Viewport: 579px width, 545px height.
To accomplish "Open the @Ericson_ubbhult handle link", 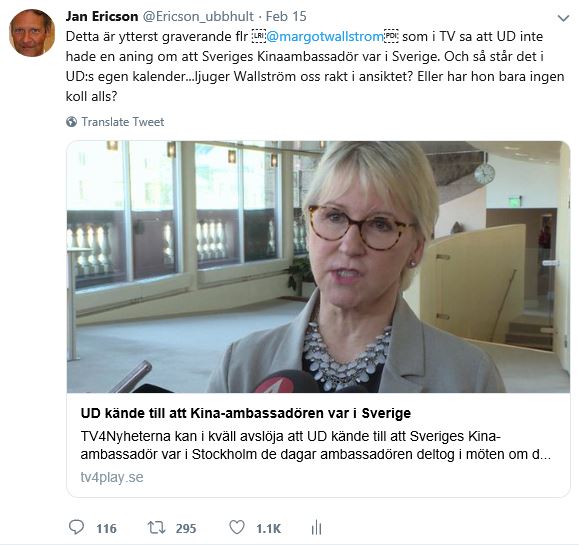I will (x=198, y=16).
